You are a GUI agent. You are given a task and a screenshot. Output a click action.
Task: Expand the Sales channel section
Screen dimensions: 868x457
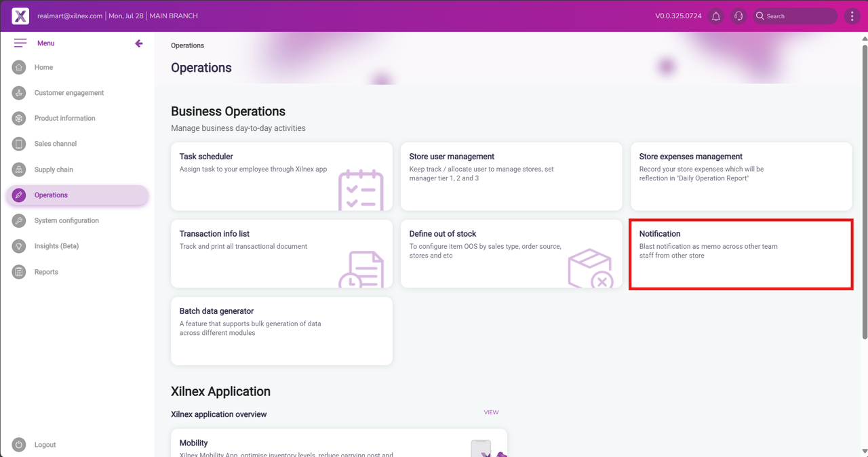[56, 144]
